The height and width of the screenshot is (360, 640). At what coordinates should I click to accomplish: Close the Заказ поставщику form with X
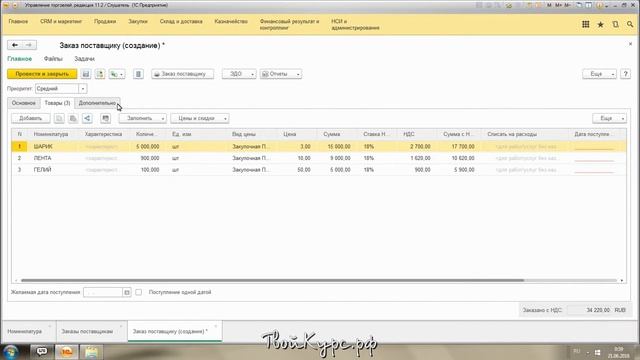tap(630, 44)
